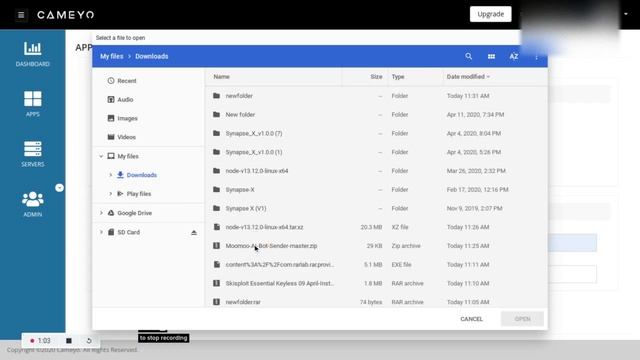Select the New folder row
The width and height of the screenshot is (640, 360).
pos(376,115)
